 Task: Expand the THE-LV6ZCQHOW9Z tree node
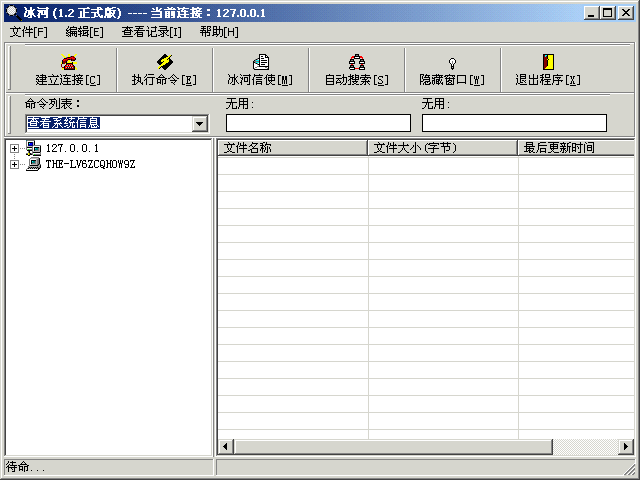(x=14, y=164)
